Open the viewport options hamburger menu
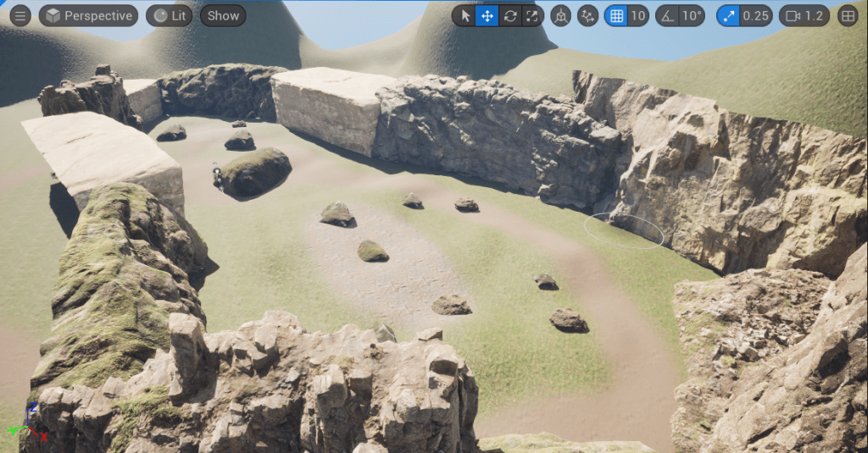 (x=19, y=15)
